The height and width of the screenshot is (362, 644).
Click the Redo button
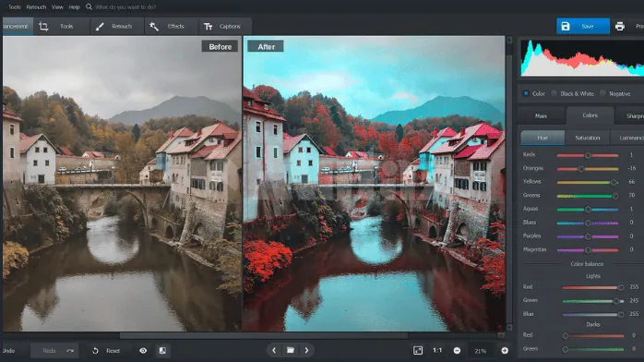pyautogui.click(x=54, y=351)
